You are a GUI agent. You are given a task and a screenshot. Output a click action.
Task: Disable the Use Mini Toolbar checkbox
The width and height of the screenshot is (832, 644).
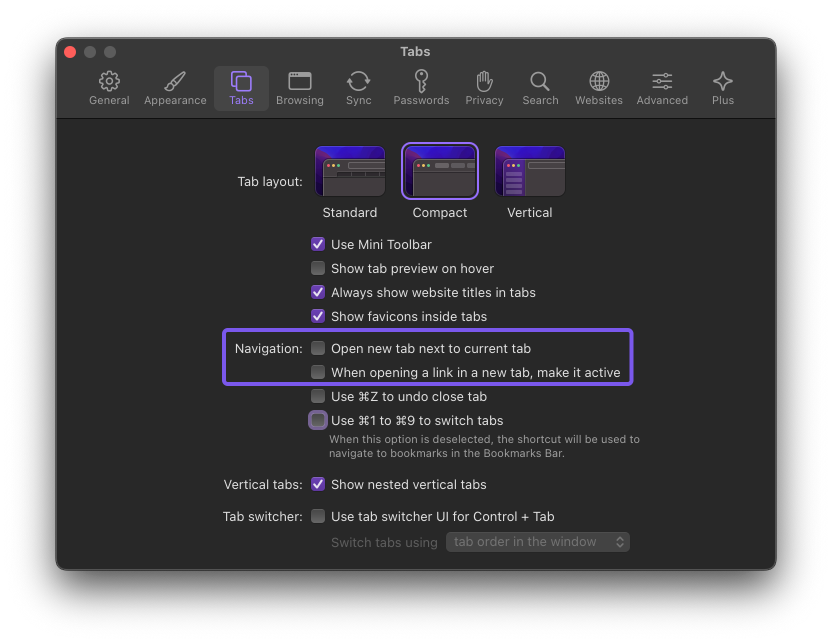[x=318, y=244]
